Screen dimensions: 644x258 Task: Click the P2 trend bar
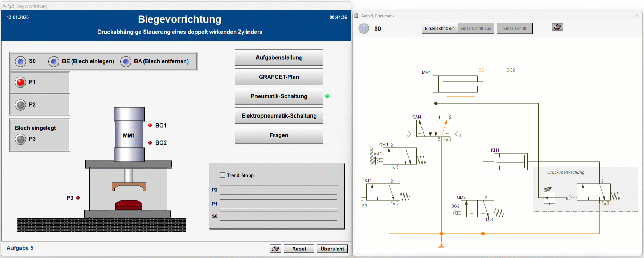click(279, 190)
